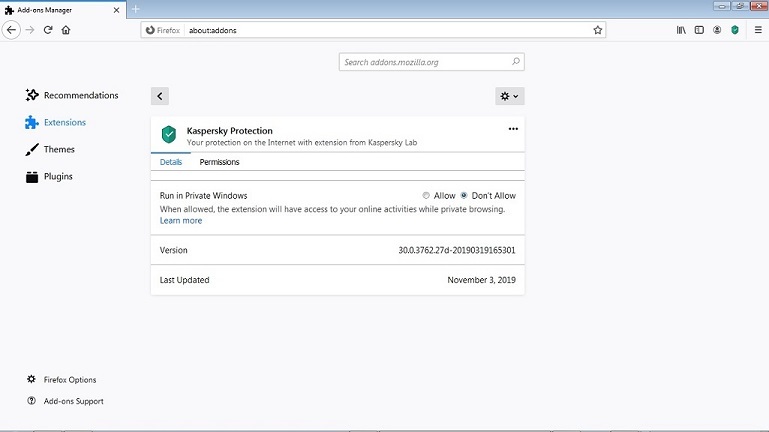This screenshot has width=769, height=432.
Task: Open the Firefox hamburger menu
Action: coord(758,30)
